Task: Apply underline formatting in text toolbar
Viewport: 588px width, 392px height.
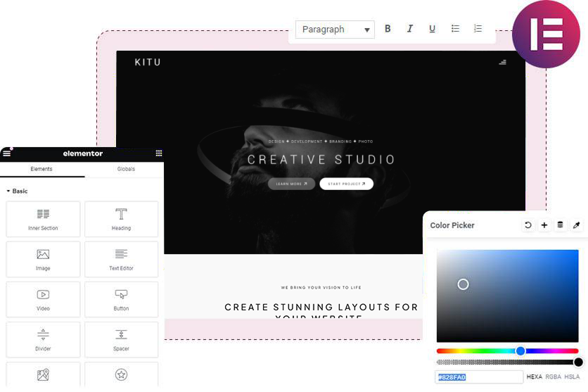Action: (432, 29)
